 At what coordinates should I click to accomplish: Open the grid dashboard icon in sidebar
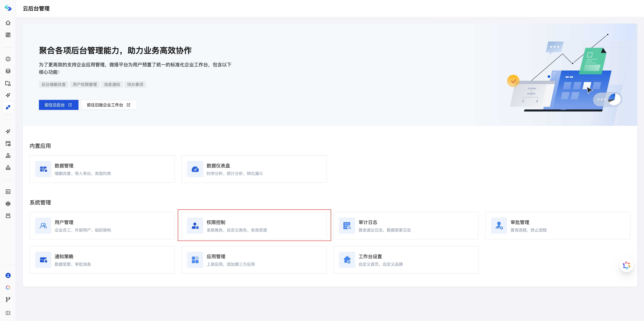click(8, 35)
